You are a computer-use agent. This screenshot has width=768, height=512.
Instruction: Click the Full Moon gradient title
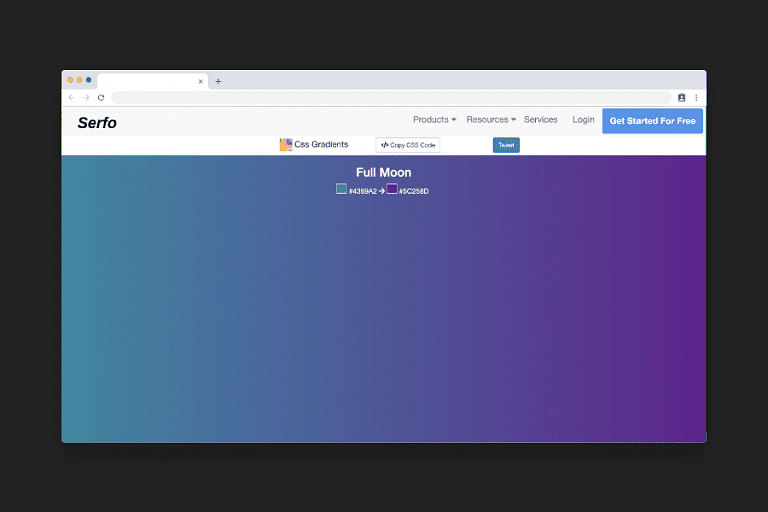383,173
